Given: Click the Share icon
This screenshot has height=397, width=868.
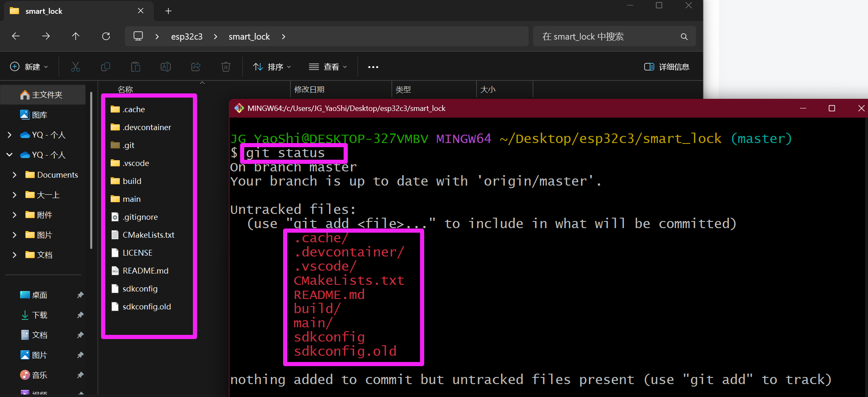Looking at the screenshot, I should (x=195, y=67).
